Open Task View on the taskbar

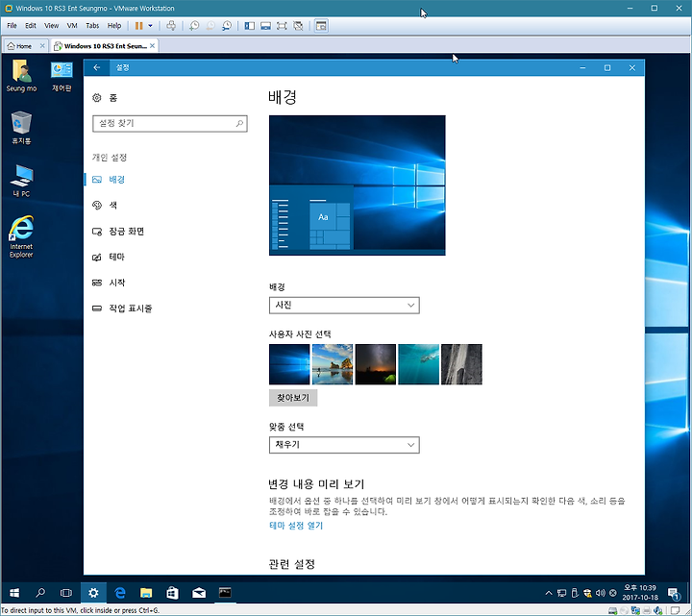[x=65, y=593]
